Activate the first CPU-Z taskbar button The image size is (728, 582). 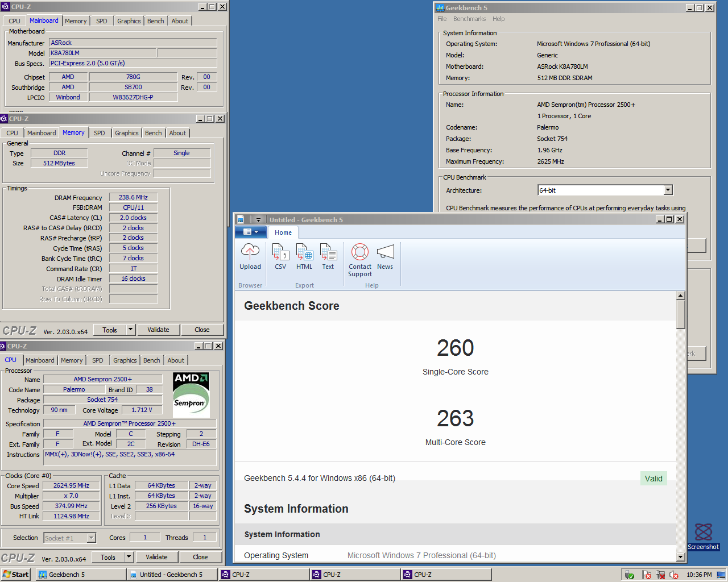[x=263, y=575]
